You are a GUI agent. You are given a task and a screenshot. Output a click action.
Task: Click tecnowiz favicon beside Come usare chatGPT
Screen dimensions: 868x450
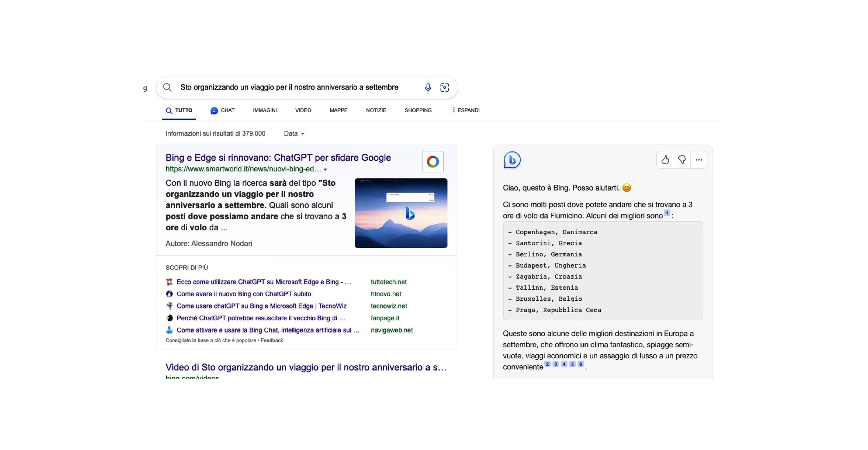169,306
